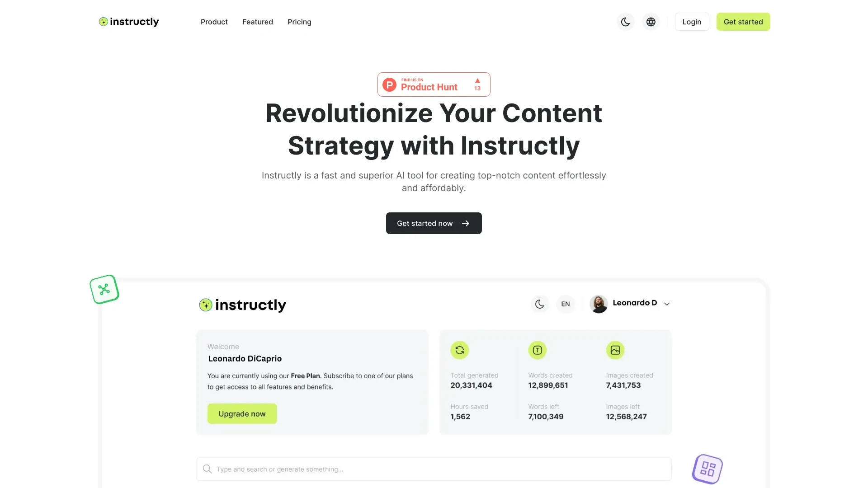The width and height of the screenshot is (868, 488).
Task: Click the refresh/regenerate circular icon
Action: (x=460, y=350)
